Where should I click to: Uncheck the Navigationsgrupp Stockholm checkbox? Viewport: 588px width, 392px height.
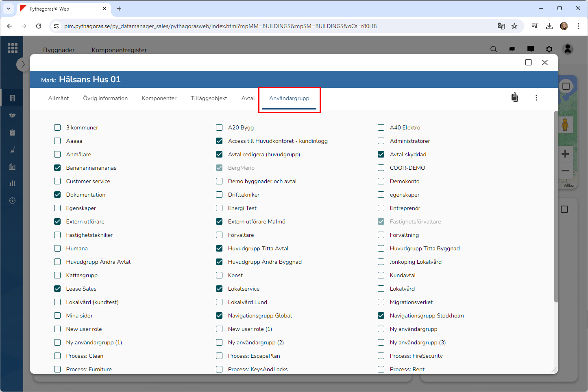pos(381,315)
